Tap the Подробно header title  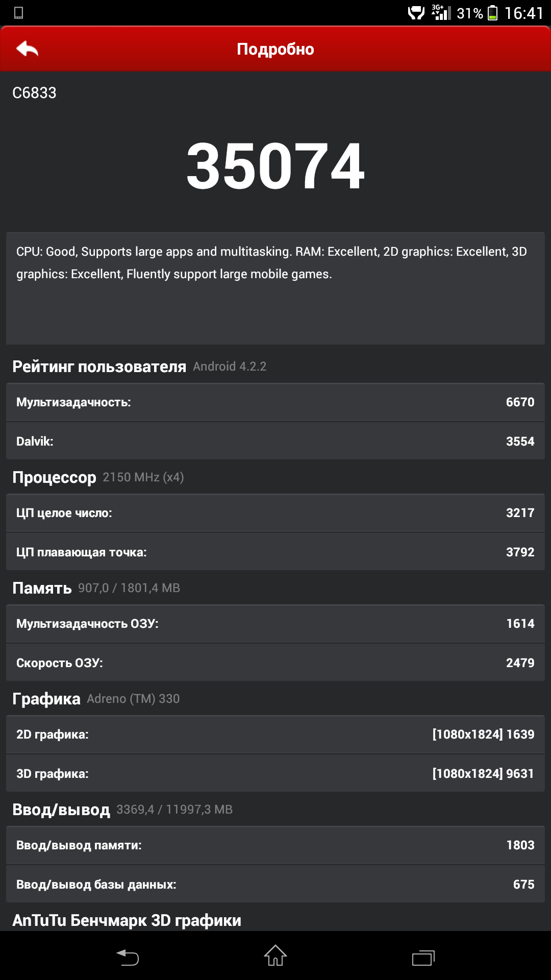tap(275, 49)
